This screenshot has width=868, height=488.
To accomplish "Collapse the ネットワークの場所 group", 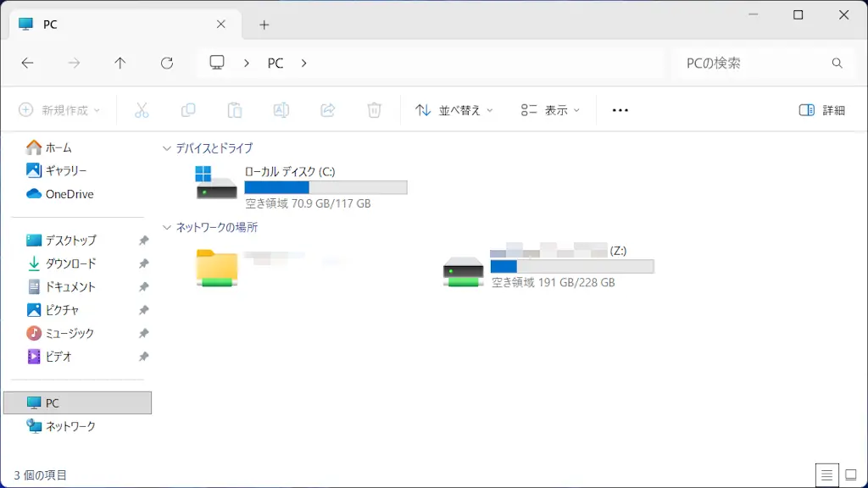I will pyautogui.click(x=166, y=228).
